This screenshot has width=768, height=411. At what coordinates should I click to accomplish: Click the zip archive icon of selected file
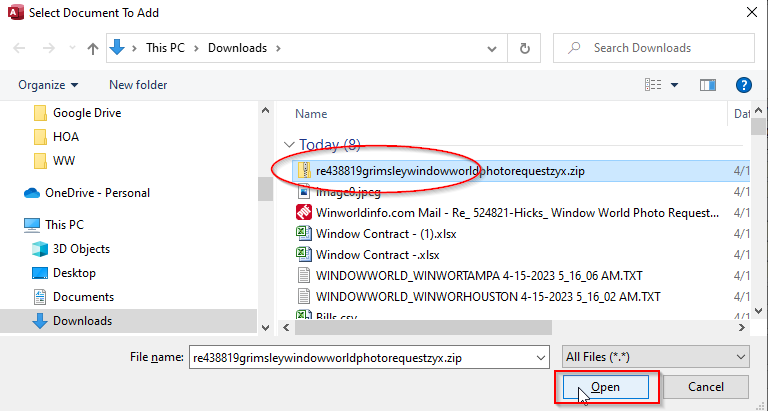point(305,170)
